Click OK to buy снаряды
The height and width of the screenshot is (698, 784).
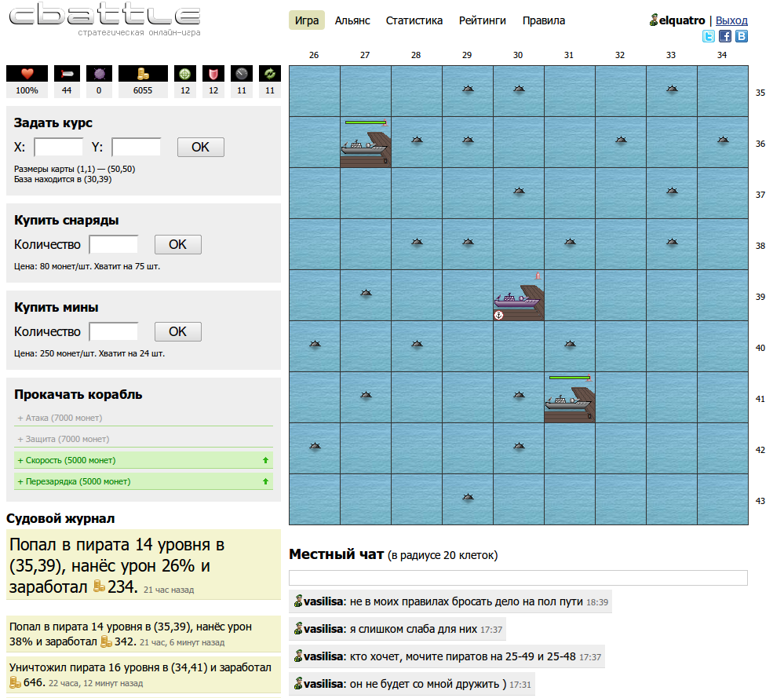178,245
